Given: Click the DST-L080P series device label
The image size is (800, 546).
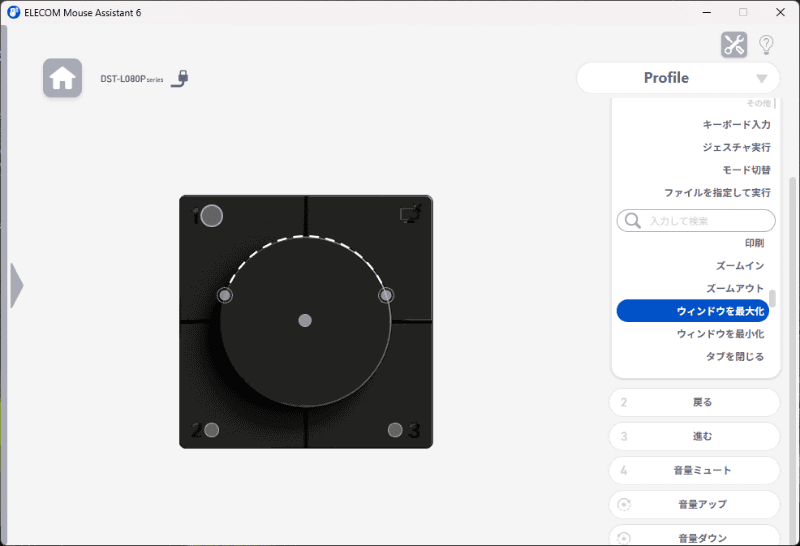Looking at the screenshot, I should [132, 79].
